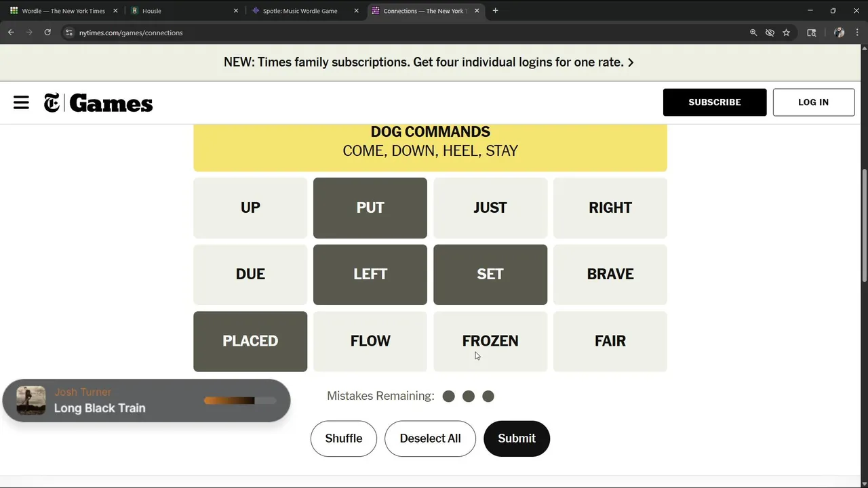Open Chrome's three-dot menu
Image resolution: width=868 pixels, height=488 pixels.
point(857,33)
